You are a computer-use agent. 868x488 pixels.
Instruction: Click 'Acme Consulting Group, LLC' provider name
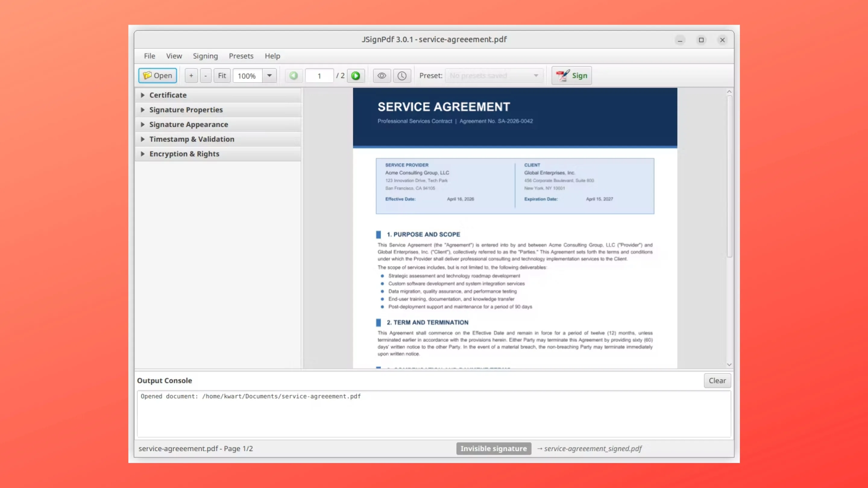click(417, 173)
